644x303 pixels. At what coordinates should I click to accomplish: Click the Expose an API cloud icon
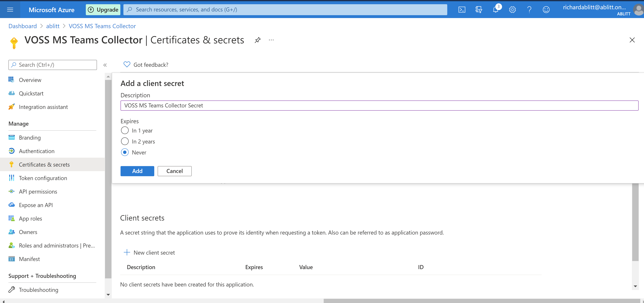point(11,205)
